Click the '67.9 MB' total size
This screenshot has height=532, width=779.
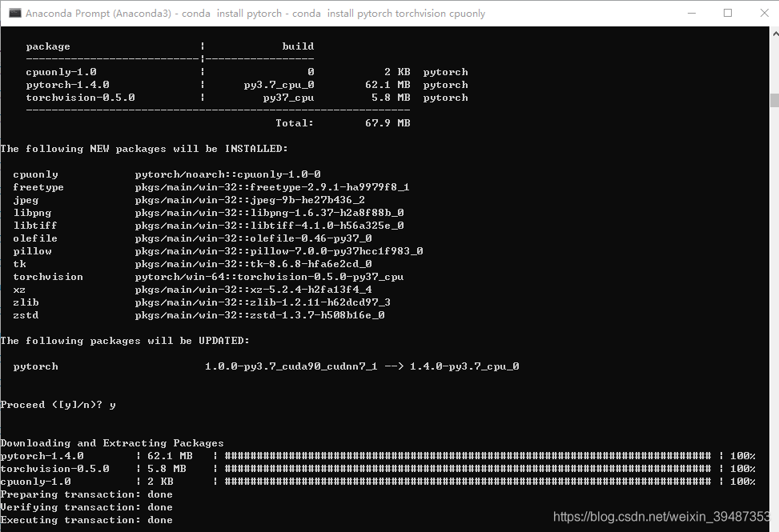387,123
